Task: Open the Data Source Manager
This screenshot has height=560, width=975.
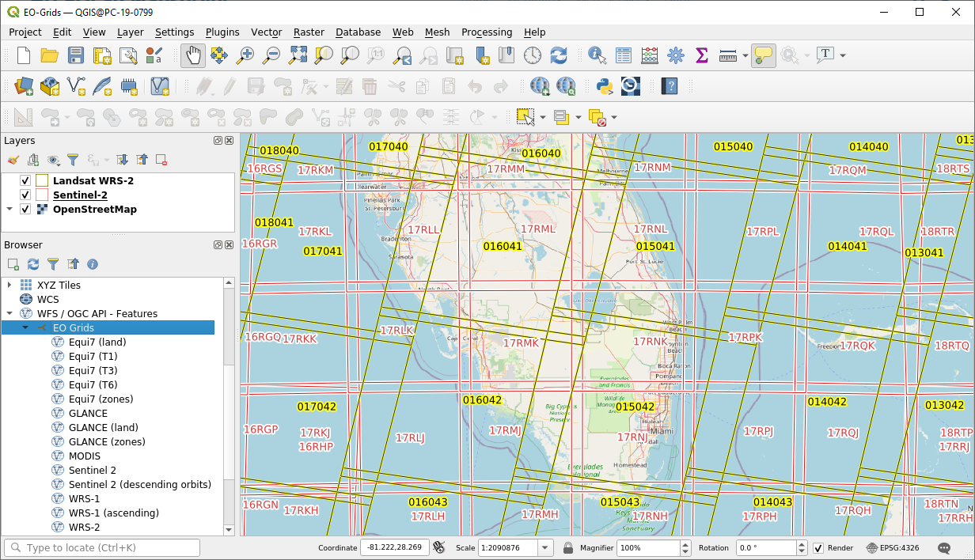Action: 22,85
